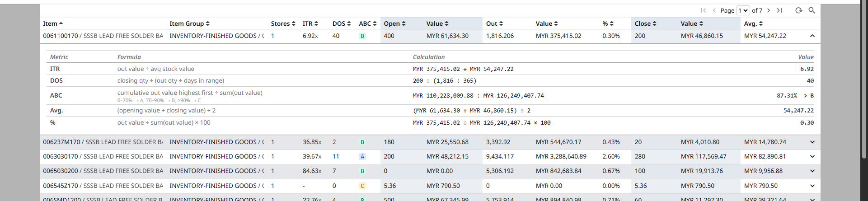Expand the 006545Z170 row details
This screenshot has height=201, width=868.
coord(812,186)
